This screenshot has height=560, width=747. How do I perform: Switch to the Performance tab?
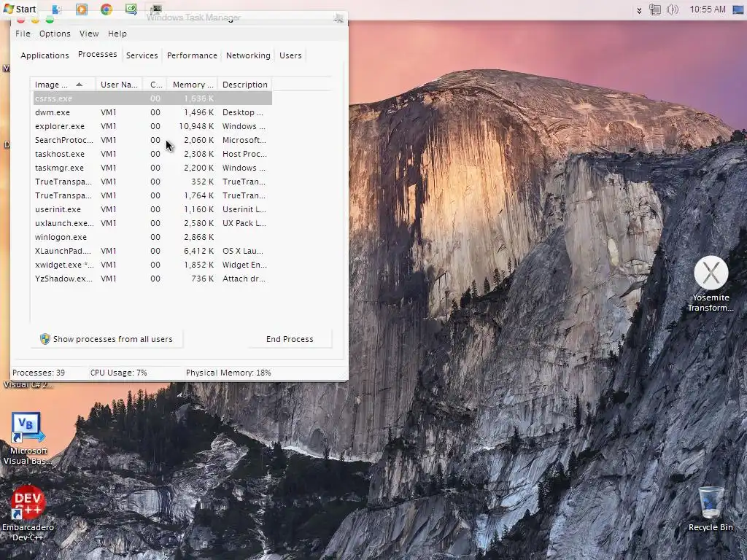point(192,55)
